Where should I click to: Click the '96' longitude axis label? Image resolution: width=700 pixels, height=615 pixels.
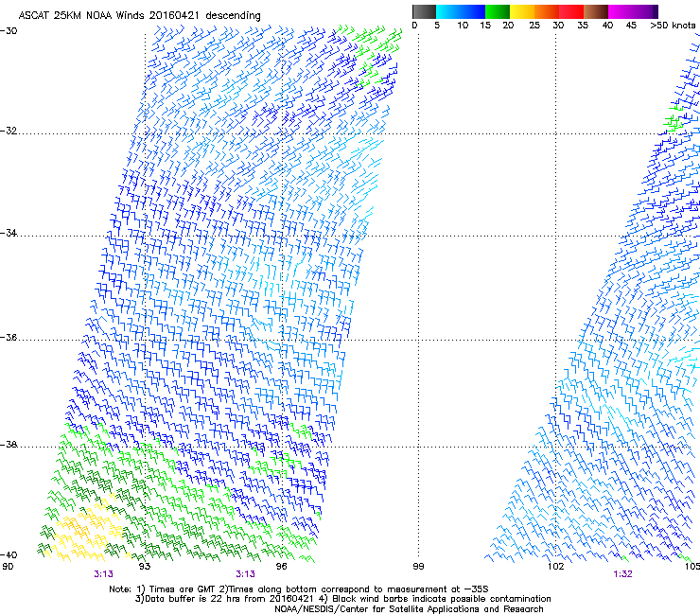coord(281,567)
